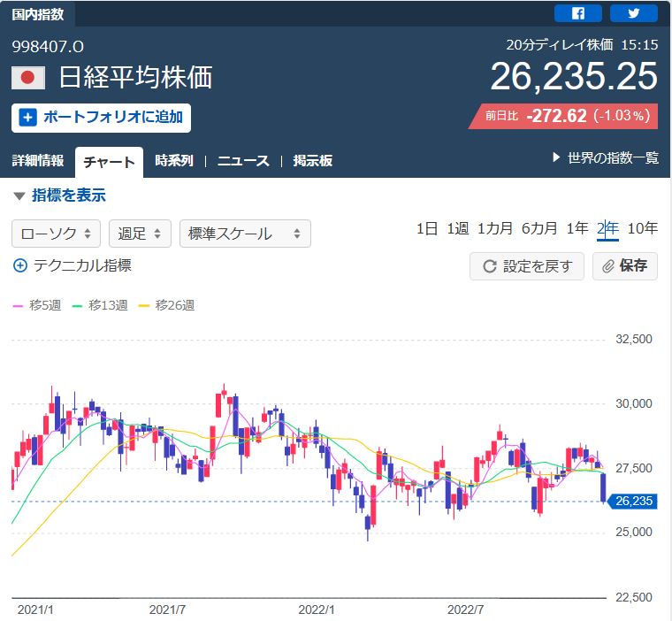Save chart settings with 保存 button

pyautogui.click(x=625, y=266)
